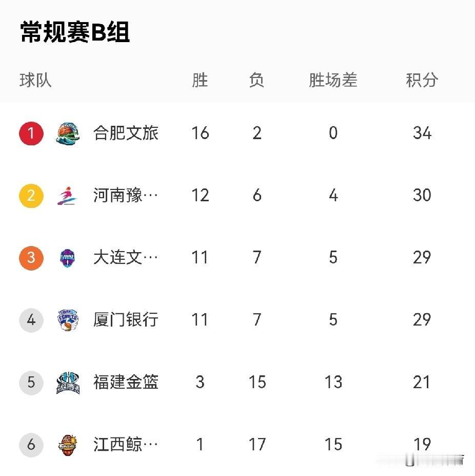Screen dimensions: 475x476
Task: Sort by the 积分 column header
Action: tap(422, 80)
